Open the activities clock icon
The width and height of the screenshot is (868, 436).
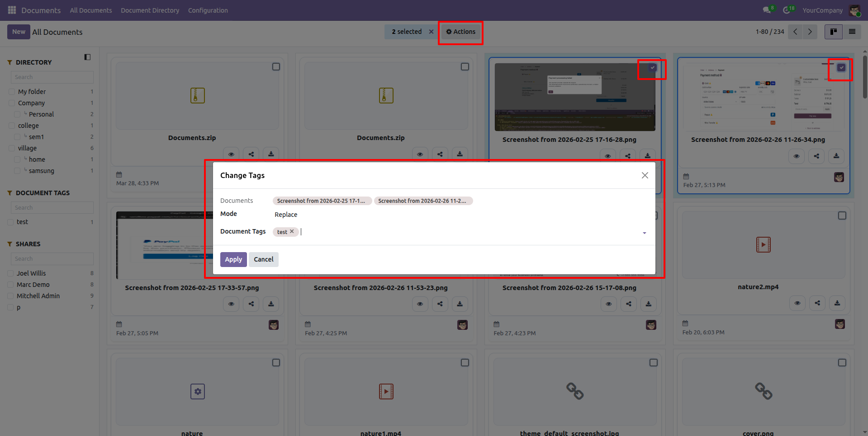pyautogui.click(x=787, y=10)
